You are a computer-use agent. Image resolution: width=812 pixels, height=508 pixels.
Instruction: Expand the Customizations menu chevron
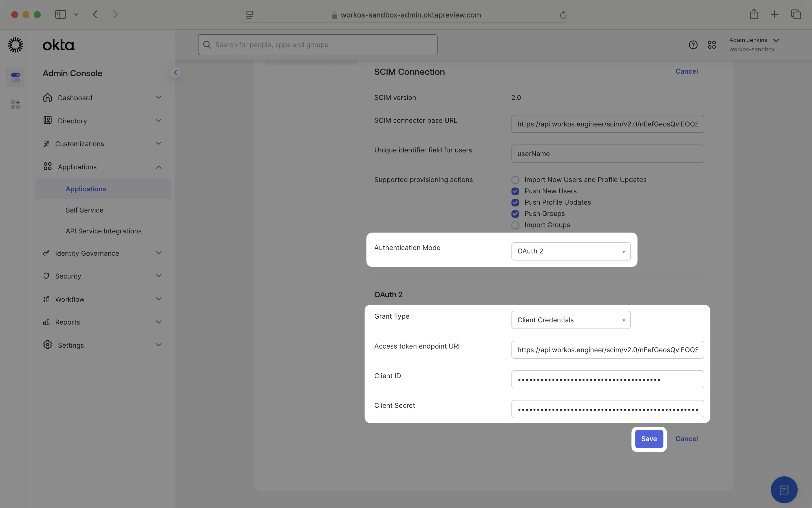(x=159, y=143)
